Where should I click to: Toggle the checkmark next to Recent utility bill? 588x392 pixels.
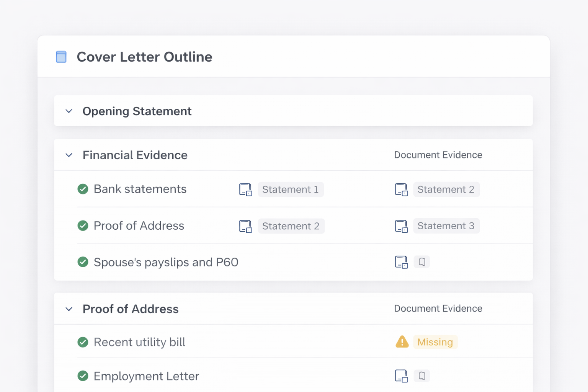pyautogui.click(x=83, y=342)
